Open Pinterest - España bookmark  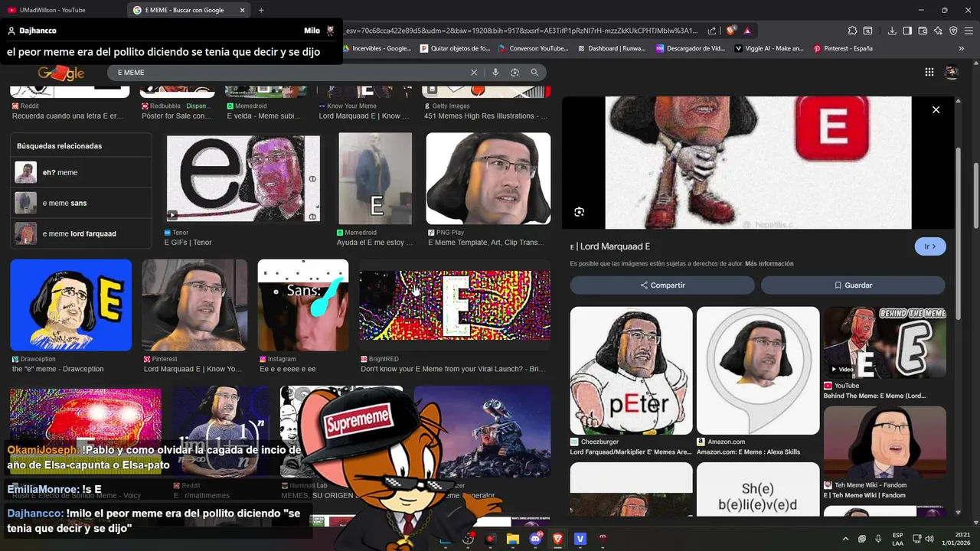coord(843,48)
